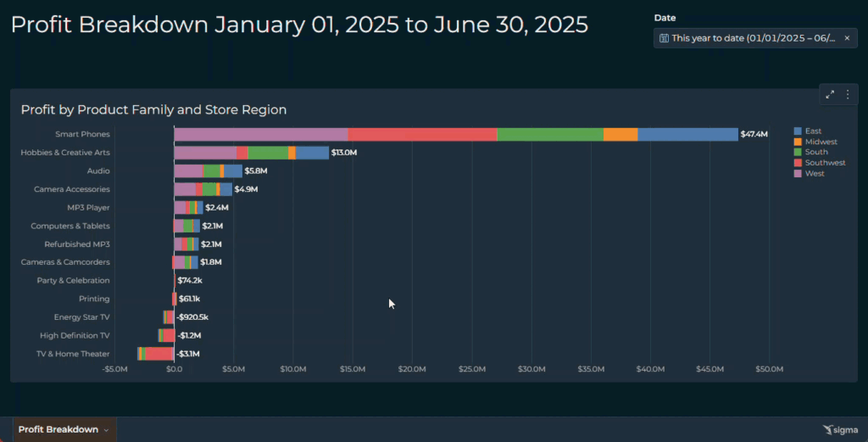The image size is (868, 442).
Task: Click the $47.4M Smart Phones data label
Action: (754, 134)
